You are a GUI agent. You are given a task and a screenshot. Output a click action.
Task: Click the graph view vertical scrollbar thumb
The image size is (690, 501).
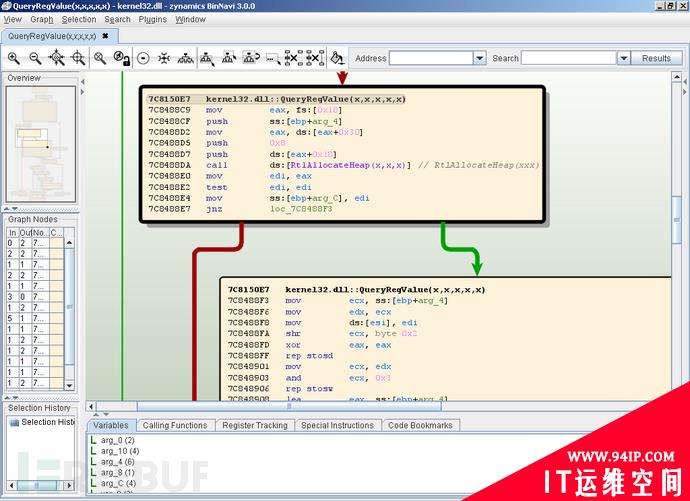coord(677,220)
